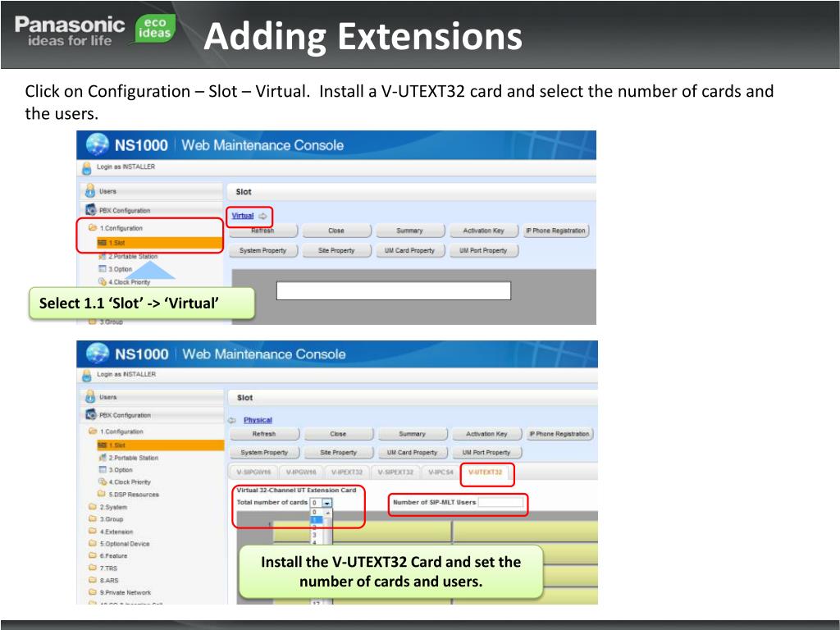This screenshot has height=630, width=840.
Task: Expand the 4.Extension folder
Action: tap(93, 531)
